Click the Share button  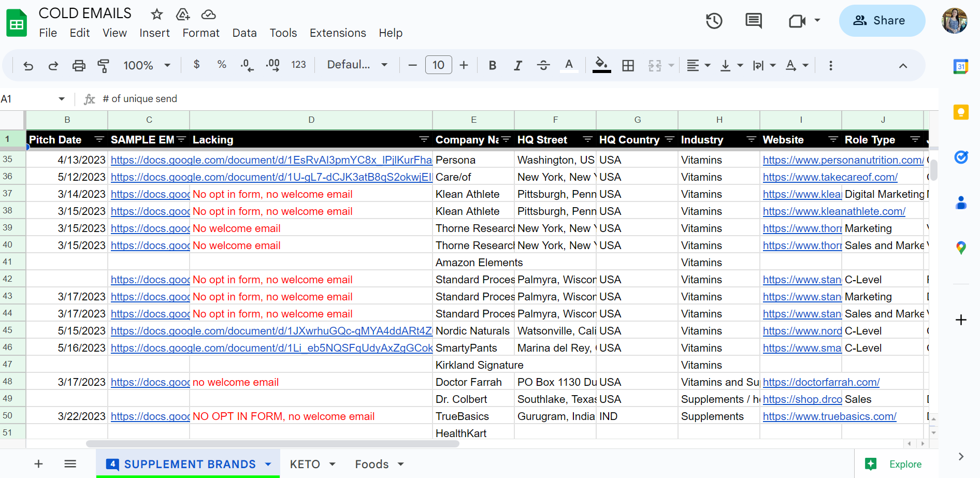tap(882, 21)
